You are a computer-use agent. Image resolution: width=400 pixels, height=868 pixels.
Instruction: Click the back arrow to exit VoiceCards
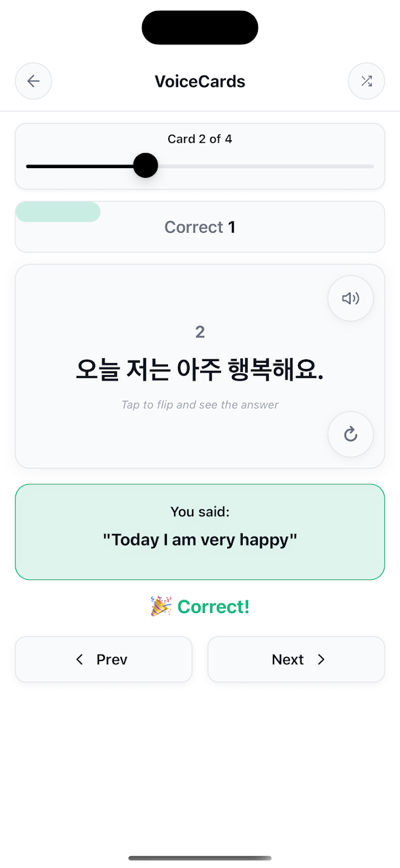[x=33, y=81]
